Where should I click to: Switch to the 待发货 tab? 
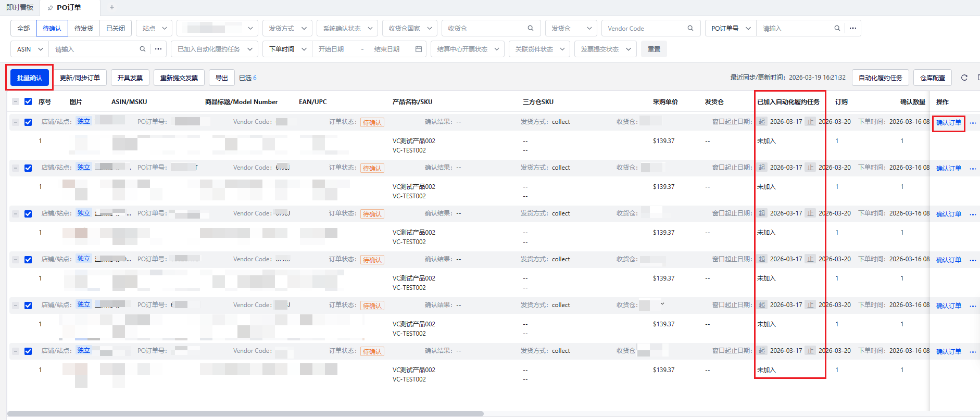click(x=84, y=28)
